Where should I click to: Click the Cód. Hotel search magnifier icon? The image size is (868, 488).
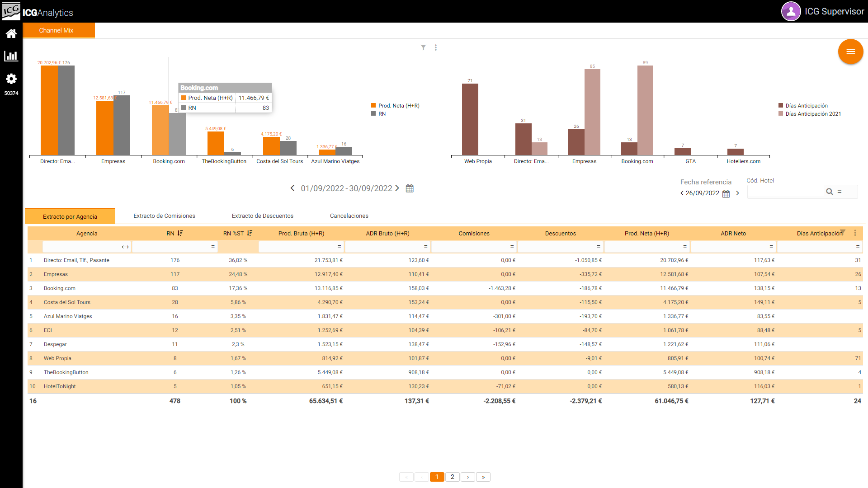pos(829,192)
